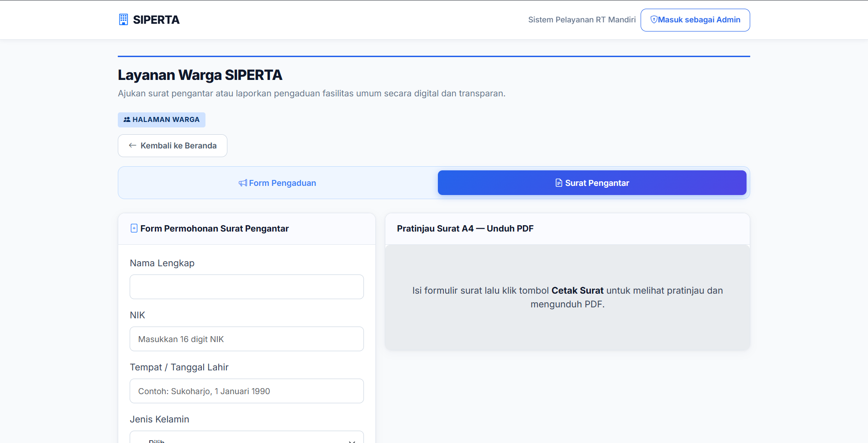Click the Form Permohonan Surat Pengantar title
Screen dimensions: 868x443
tap(215, 228)
